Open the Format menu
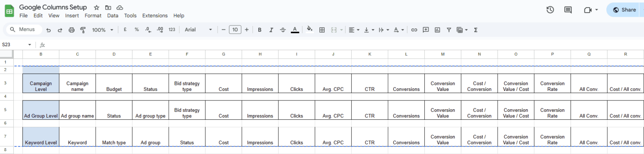The image size is (644, 154). (x=93, y=15)
